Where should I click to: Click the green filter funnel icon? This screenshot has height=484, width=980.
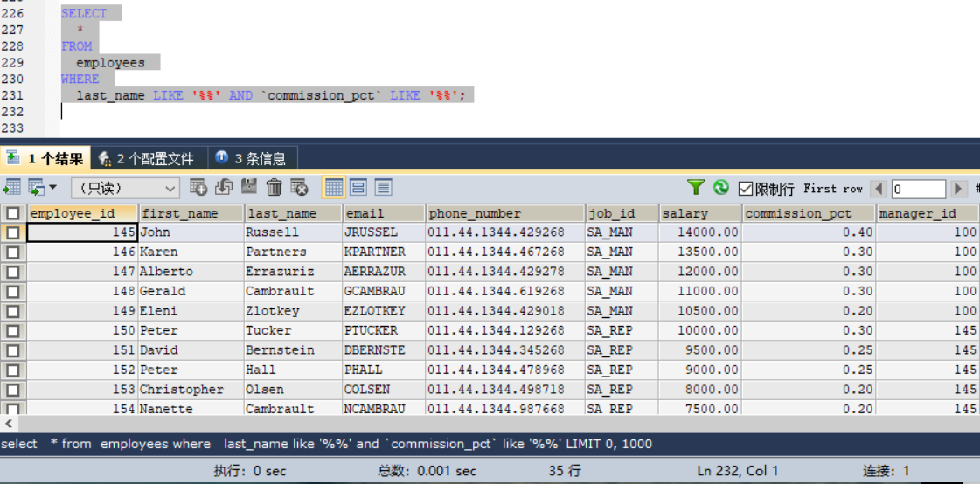point(696,187)
